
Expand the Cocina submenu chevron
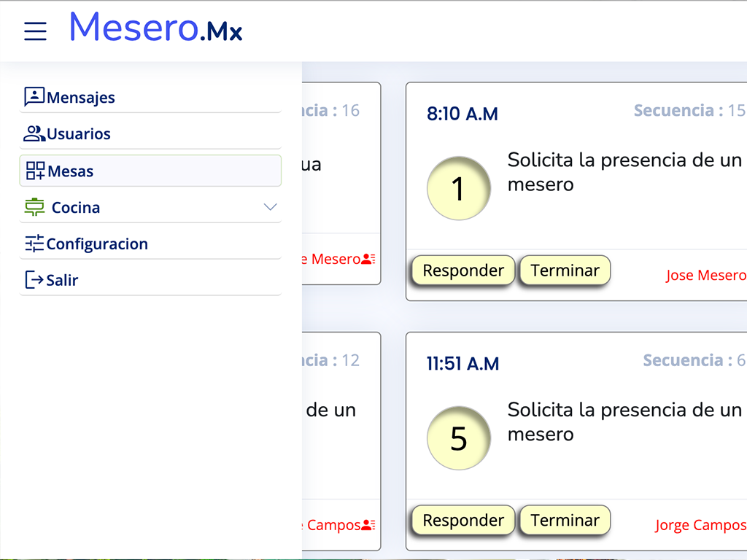[270, 207]
